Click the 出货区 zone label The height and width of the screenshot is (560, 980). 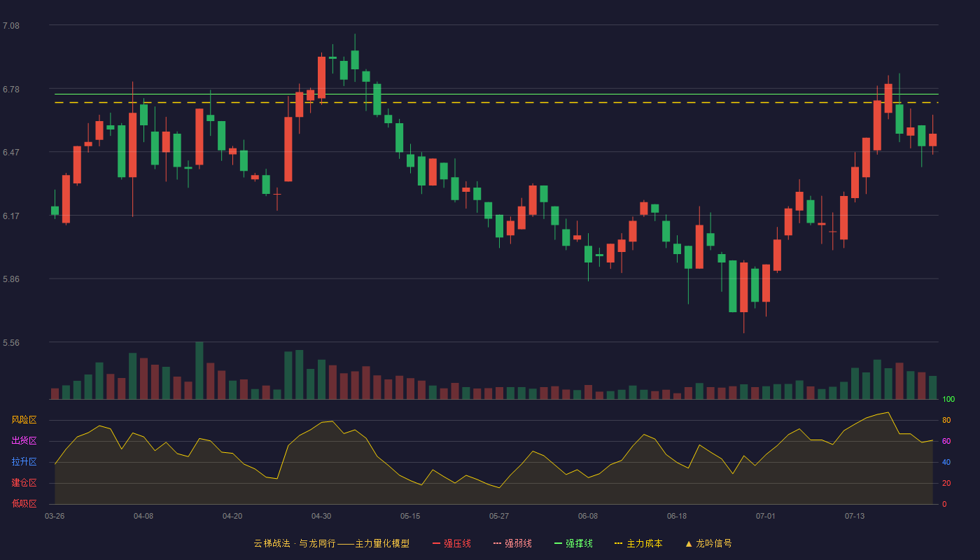24,441
